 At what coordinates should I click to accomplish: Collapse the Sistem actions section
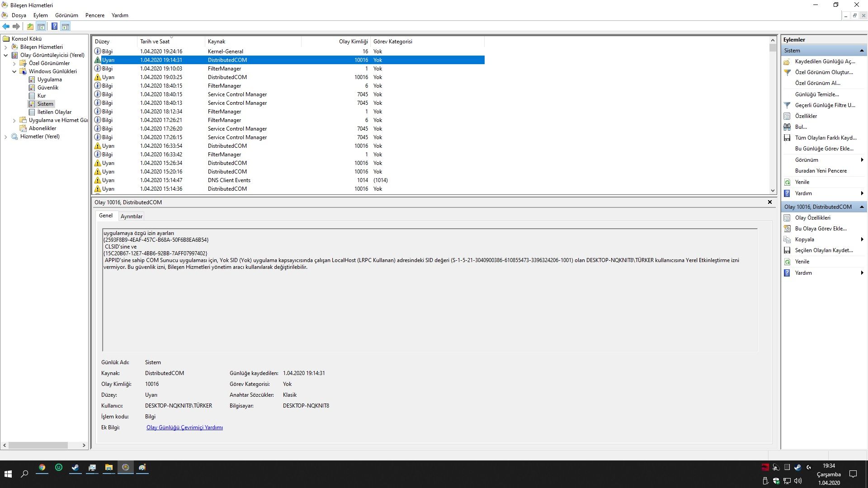pos(861,51)
